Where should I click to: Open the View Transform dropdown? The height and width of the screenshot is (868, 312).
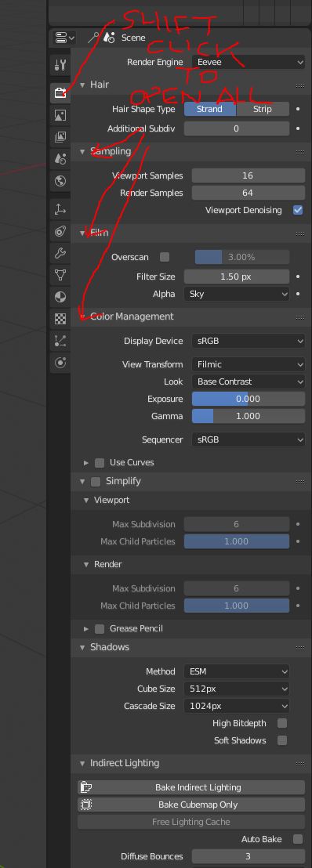(x=249, y=364)
